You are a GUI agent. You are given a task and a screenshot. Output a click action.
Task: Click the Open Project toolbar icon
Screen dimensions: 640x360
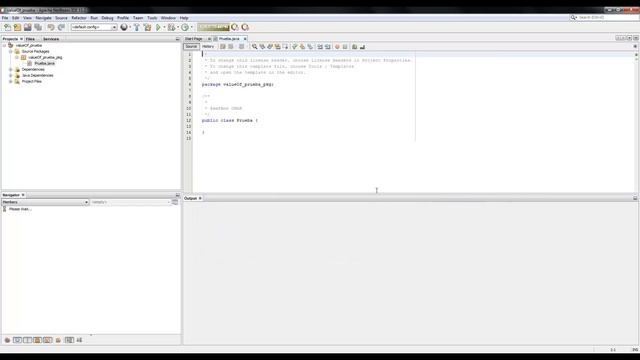(x=28, y=27)
